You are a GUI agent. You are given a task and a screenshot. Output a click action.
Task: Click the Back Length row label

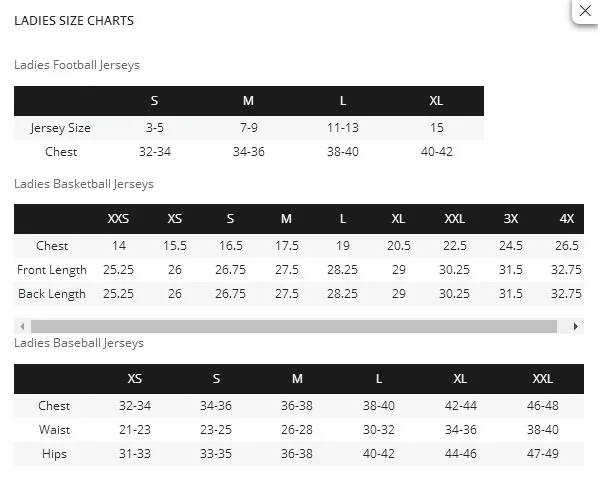pos(52,294)
